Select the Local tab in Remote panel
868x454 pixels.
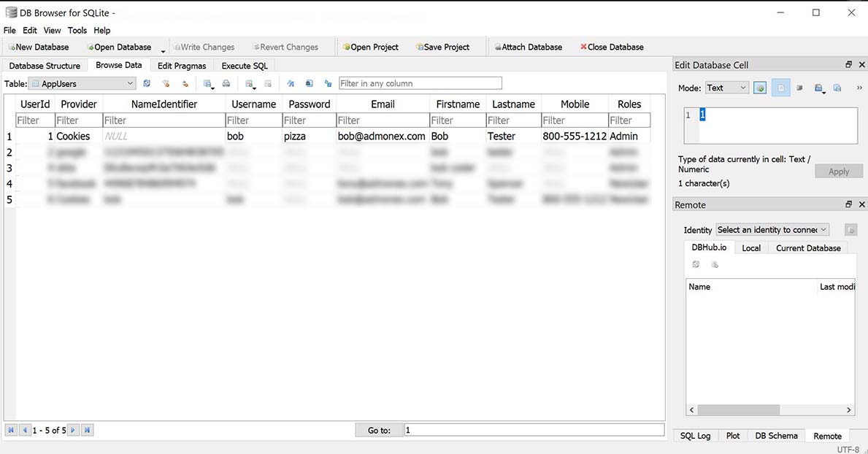[x=751, y=248]
